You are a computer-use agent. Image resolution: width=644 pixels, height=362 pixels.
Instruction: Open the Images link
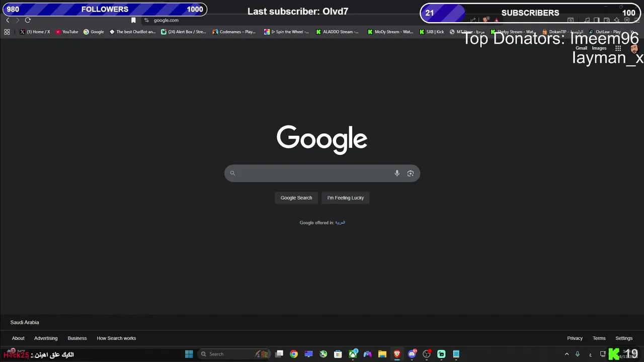pyautogui.click(x=599, y=48)
